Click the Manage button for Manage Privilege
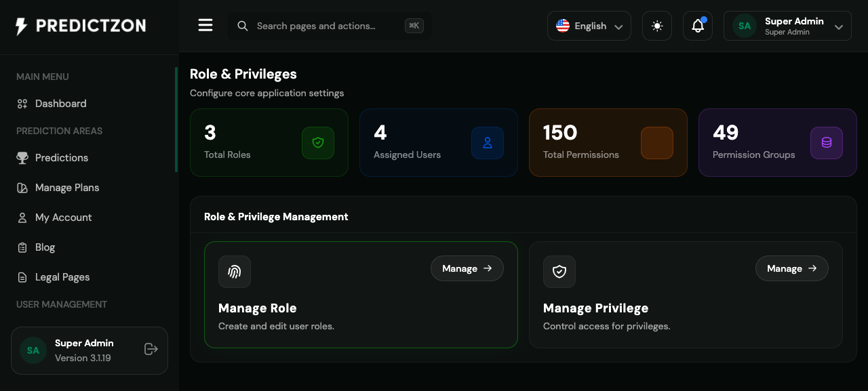This screenshot has width=868, height=391. [792, 268]
